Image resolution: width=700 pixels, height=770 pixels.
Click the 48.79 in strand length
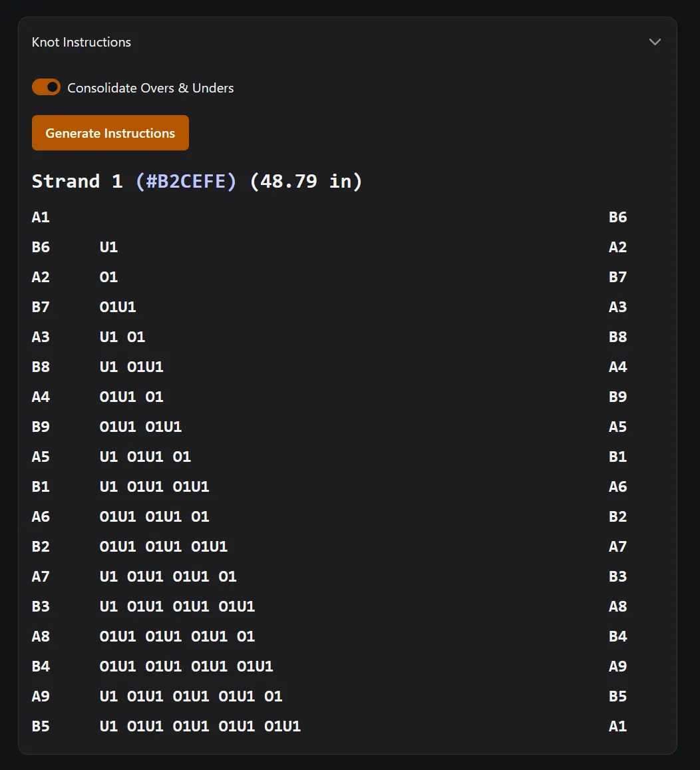(305, 181)
